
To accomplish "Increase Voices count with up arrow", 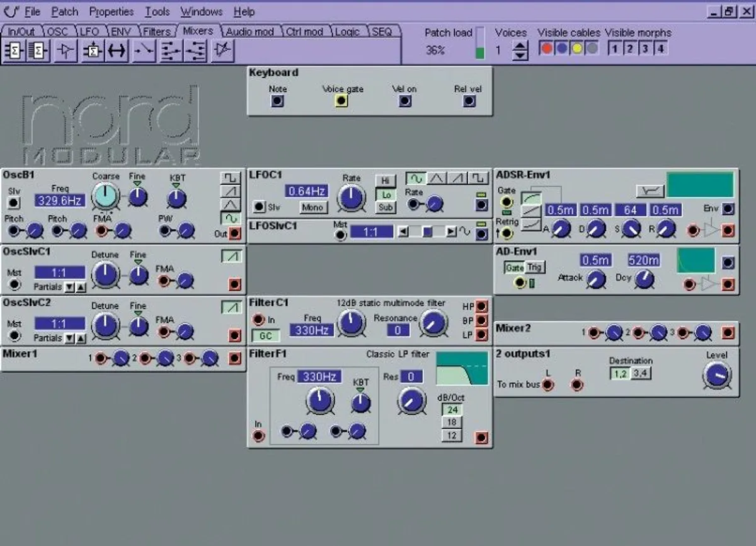I will click(520, 45).
